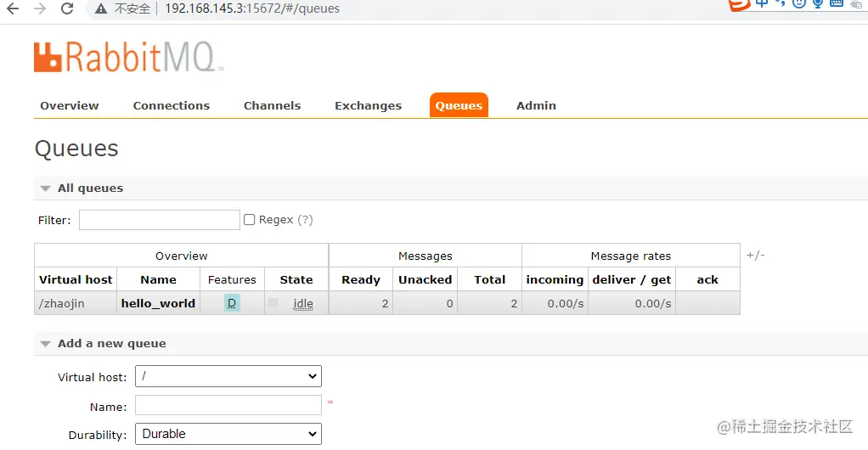Click the not-secure warning triangle icon
868x450 pixels.
[x=101, y=8]
